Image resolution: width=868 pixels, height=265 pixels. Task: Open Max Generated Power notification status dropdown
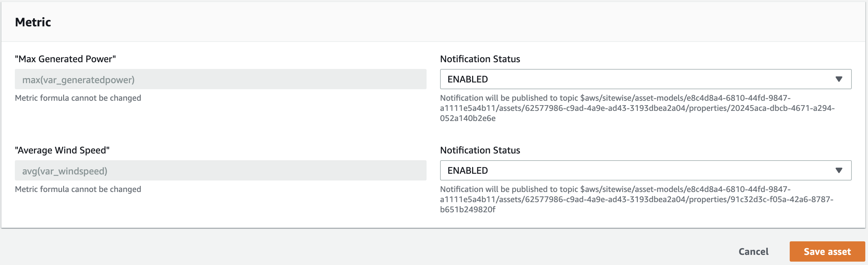[645, 79]
